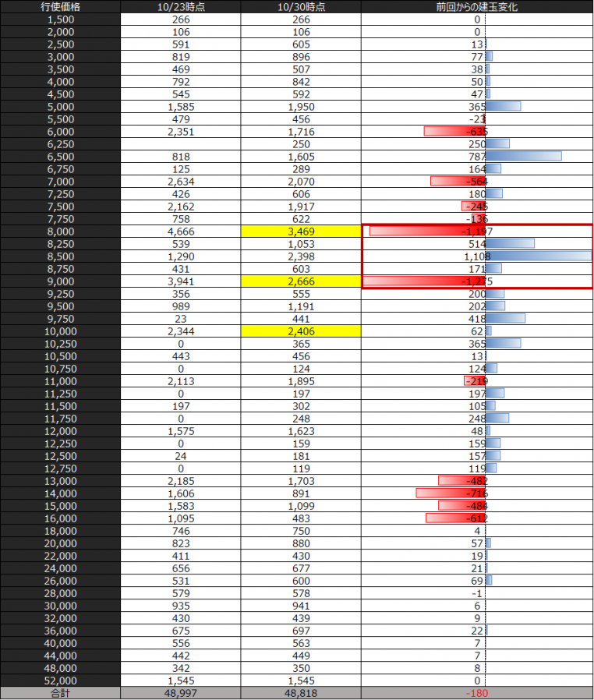Click the 前回からの建玉変化 column header
This screenshot has height=700, width=594.
(x=477, y=7)
